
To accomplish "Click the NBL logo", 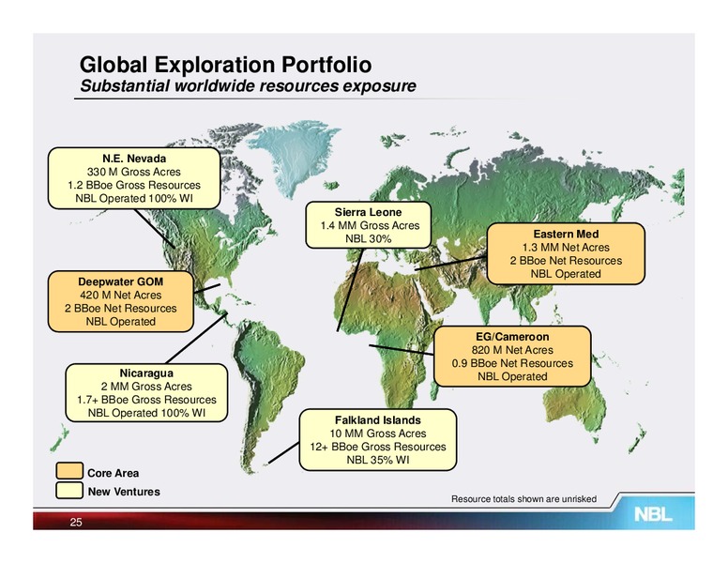I will 653,514.
